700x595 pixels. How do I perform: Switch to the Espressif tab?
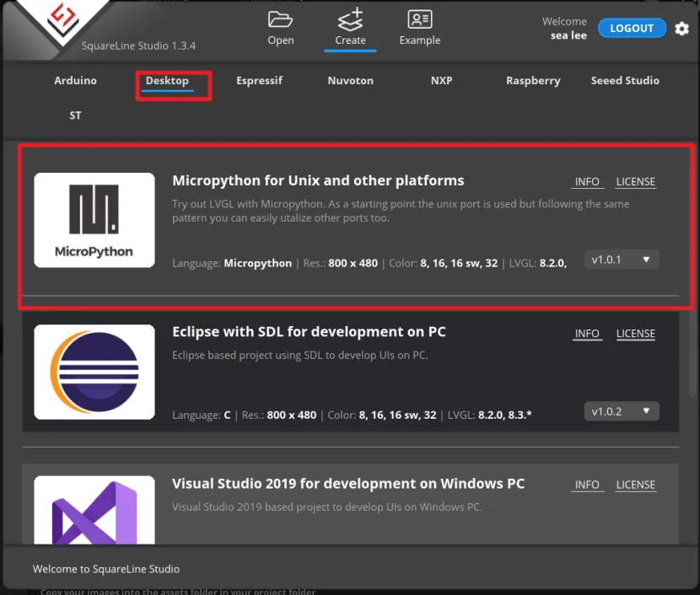(259, 81)
